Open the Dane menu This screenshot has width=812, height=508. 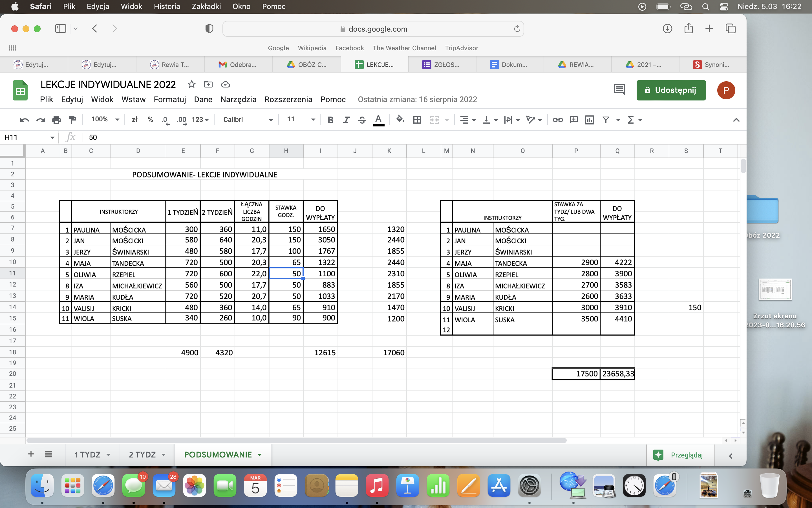[203, 99]
